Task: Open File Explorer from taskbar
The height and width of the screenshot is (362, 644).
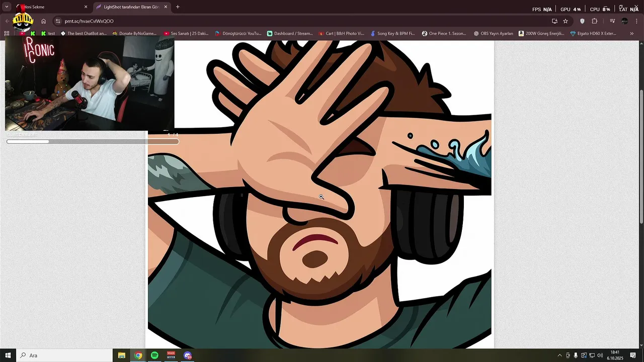Action: [122, 355]
